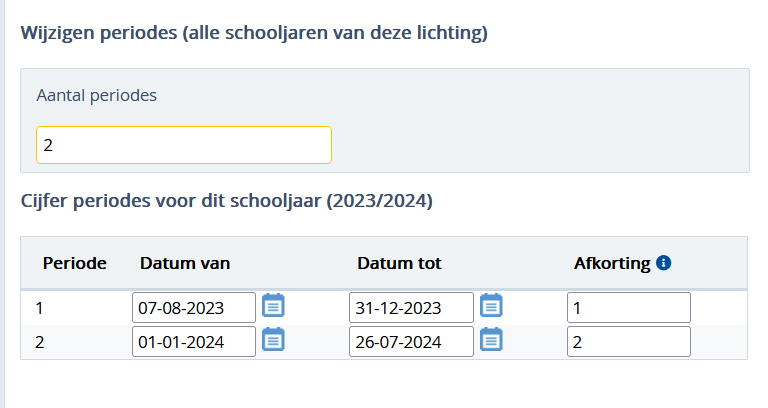Open calendar picker for period 2 Datum van
This screenshot has width=768, height=408.
(x=273, y=339)
